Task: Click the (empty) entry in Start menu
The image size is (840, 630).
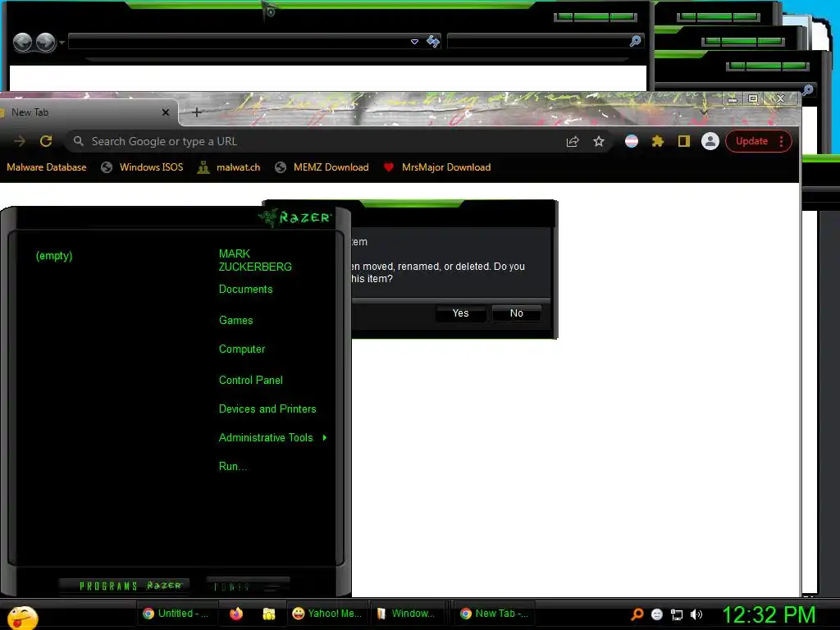Action: click(x=54, y=256)
